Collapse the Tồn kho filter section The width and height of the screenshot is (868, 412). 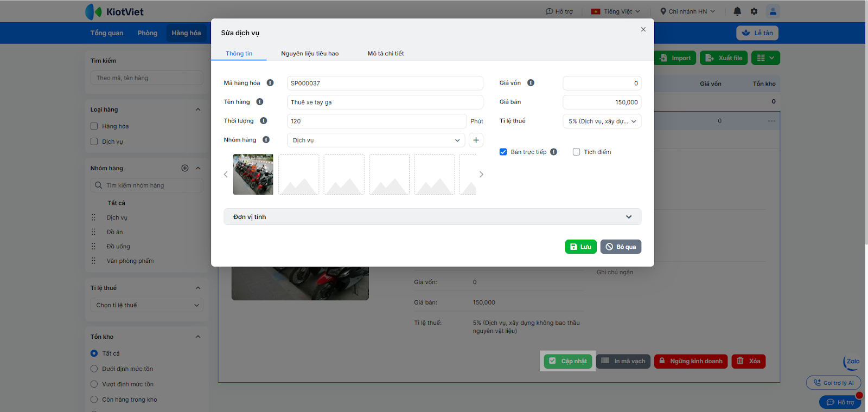(198, 337)
